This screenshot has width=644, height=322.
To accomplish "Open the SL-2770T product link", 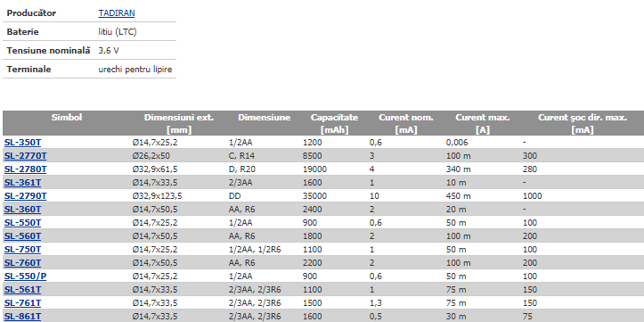I will point(26,156).
